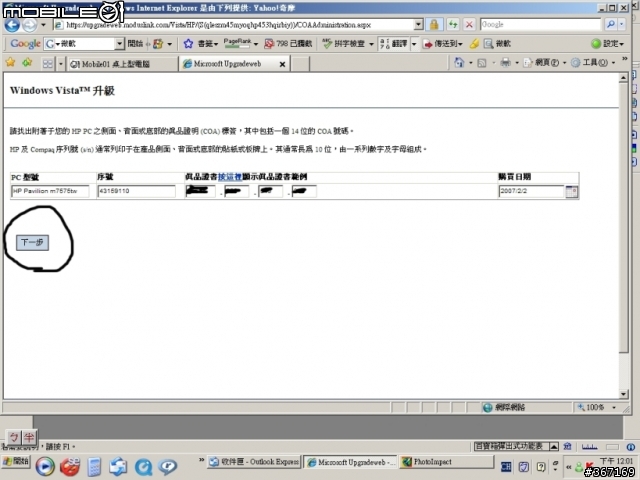Click the Send To toolbar button
Image resolution: width=640 pixels, height=480 pixels.
point(443,43)
